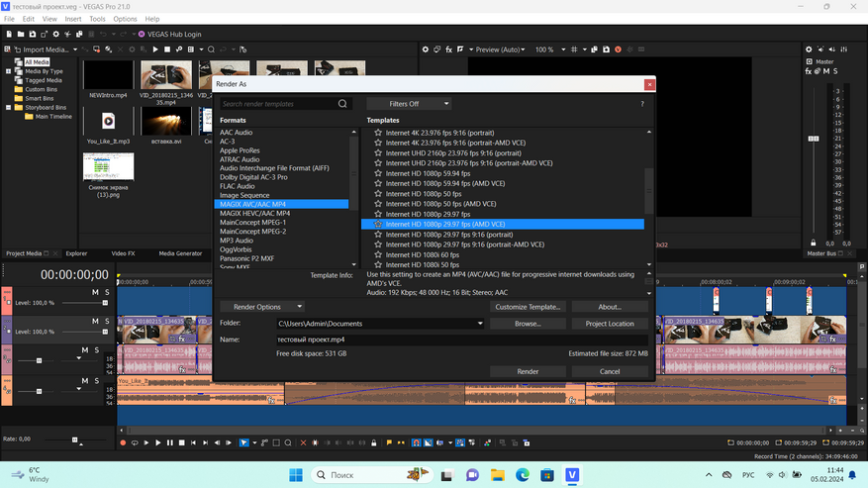Click the Customize Template button

[x=528, y=307]
